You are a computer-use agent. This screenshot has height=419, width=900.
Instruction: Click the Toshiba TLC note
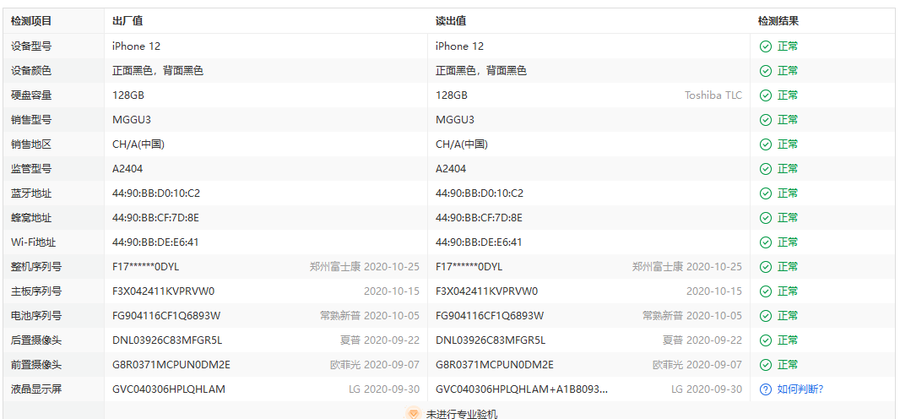click(x=713, y=95)
